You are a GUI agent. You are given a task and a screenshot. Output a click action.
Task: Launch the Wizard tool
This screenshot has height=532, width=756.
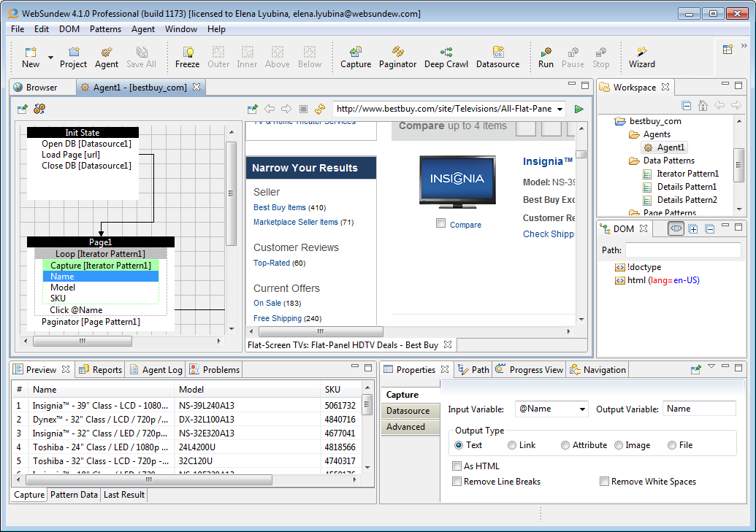click(642, 58)
